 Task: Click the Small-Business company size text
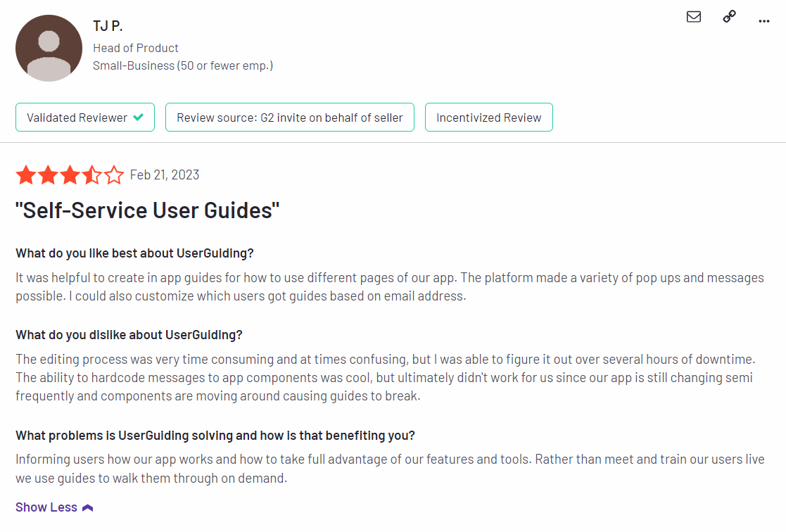click(183, 65)
